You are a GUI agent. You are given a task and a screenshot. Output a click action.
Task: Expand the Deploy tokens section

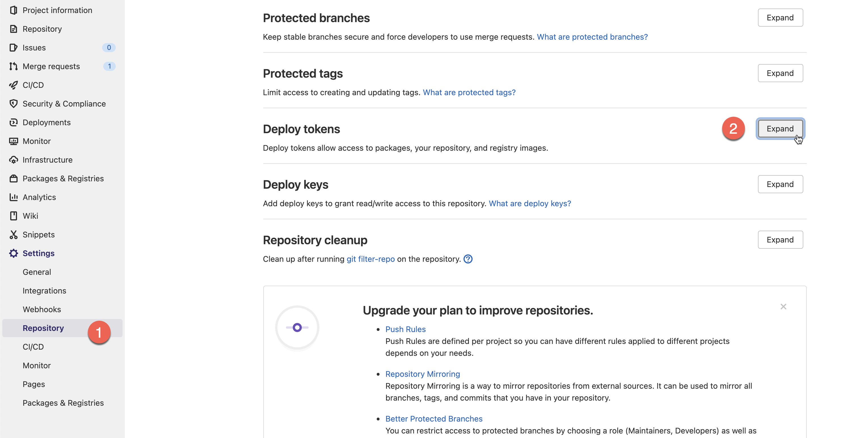point(780,129)
